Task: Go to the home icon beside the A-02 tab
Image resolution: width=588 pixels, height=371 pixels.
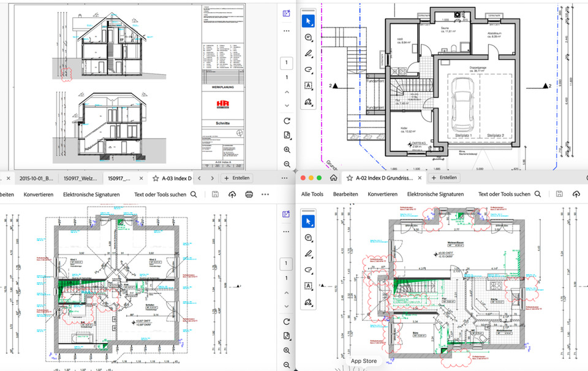Action: point(333,178)
